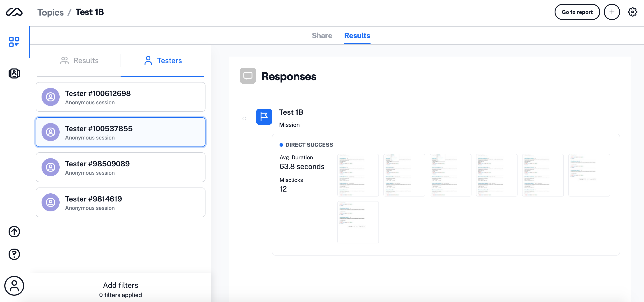Image resolution: width=644 pixels, height=302 pixels.
Task: Click the app logo in the top left
Action: [14, 12]
